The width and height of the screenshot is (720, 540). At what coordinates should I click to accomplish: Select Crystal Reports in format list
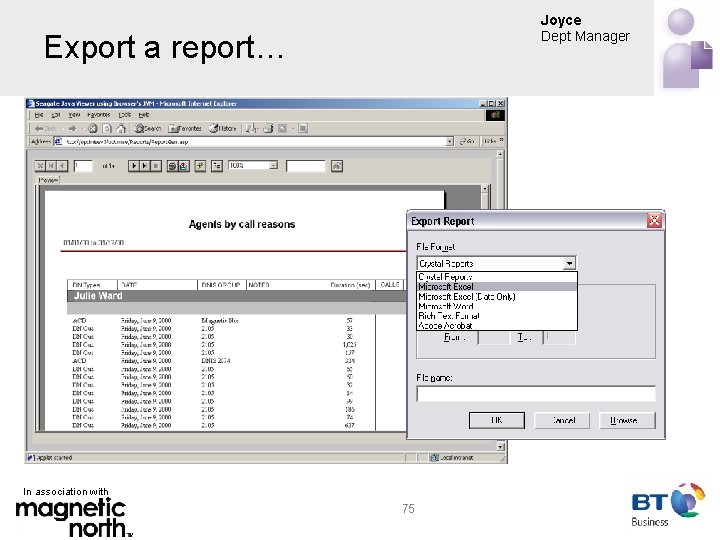497,277
